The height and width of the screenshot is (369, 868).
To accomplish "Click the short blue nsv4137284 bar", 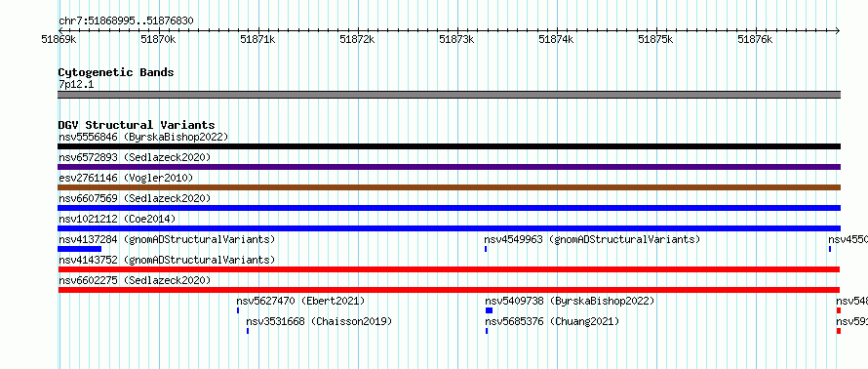I will click(79, 249).
